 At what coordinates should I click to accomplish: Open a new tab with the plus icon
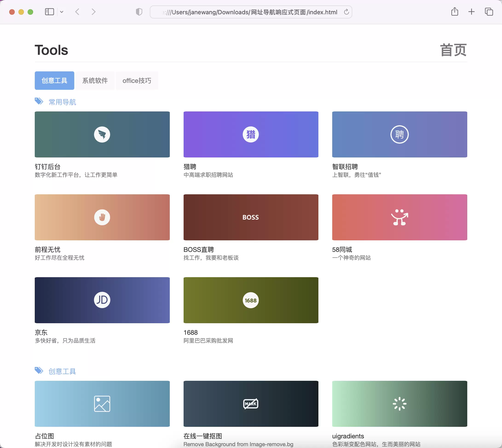(471, 12)
